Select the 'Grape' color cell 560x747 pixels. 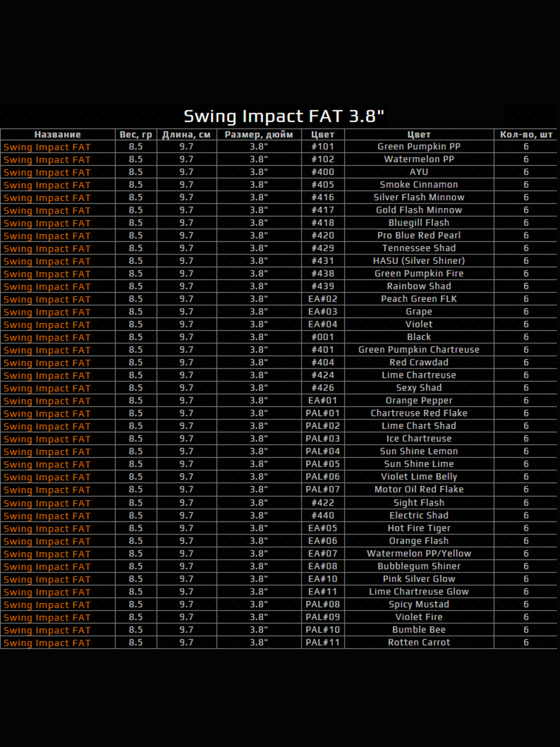tap(419, 312)
